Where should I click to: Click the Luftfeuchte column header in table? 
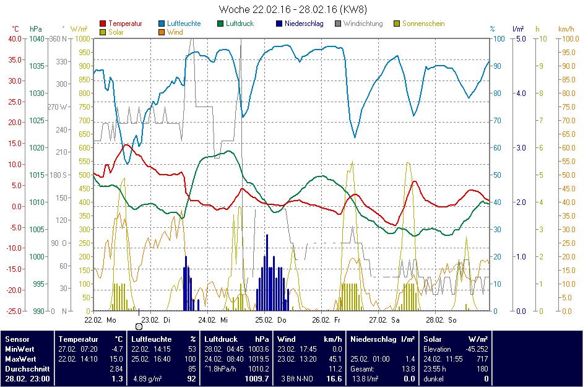click(x=152, y=339)
